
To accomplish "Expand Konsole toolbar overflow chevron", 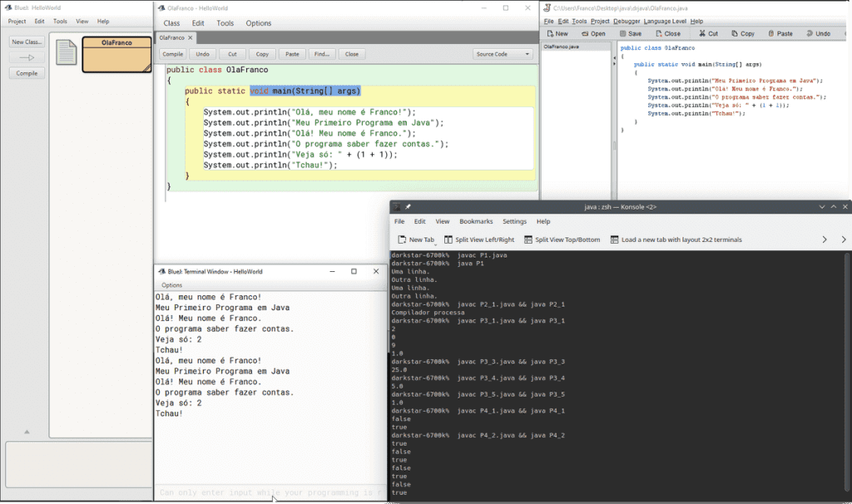I will pos(824,240).
